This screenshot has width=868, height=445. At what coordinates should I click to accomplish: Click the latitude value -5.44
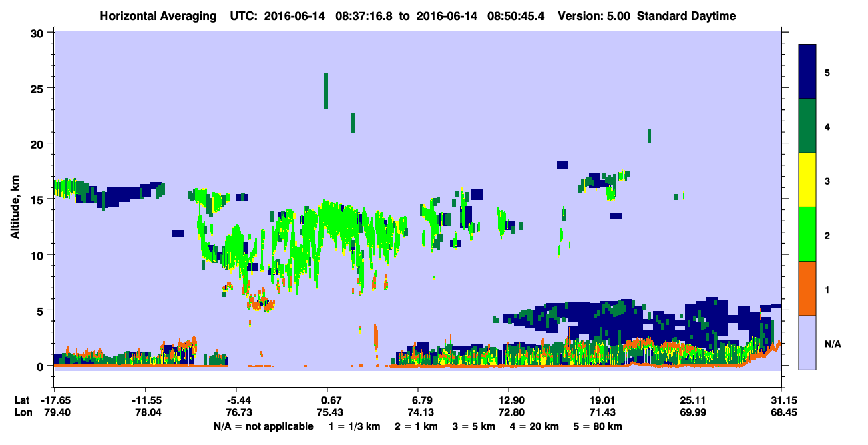[x=238, y=400]
